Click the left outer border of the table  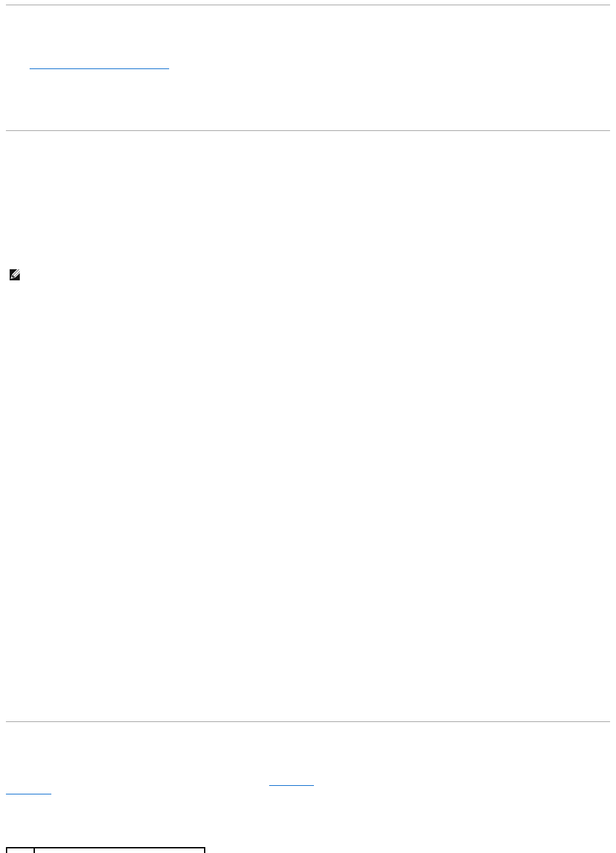pyautogui.click(x=7, y=850)
